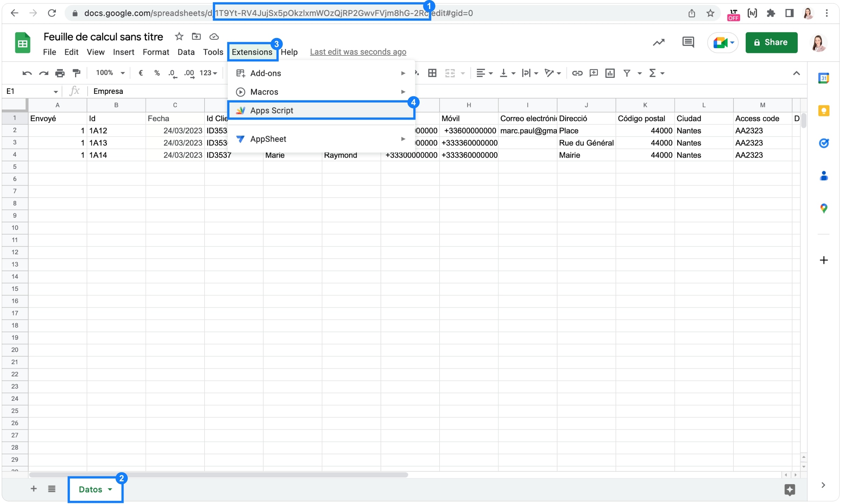Click the Extensions menu
The height and width of the screenshot is (504, 841).
tap(252, 52)
